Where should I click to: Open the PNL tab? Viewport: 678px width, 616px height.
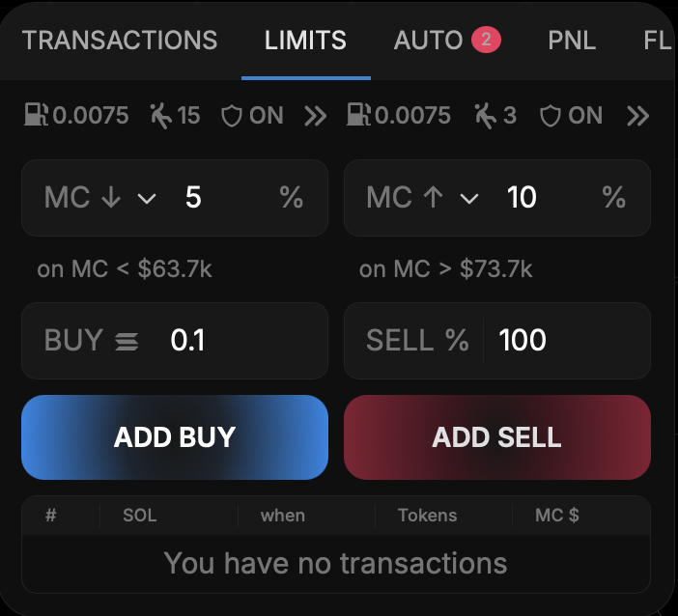pyautogui.click(x=572, y=41)
